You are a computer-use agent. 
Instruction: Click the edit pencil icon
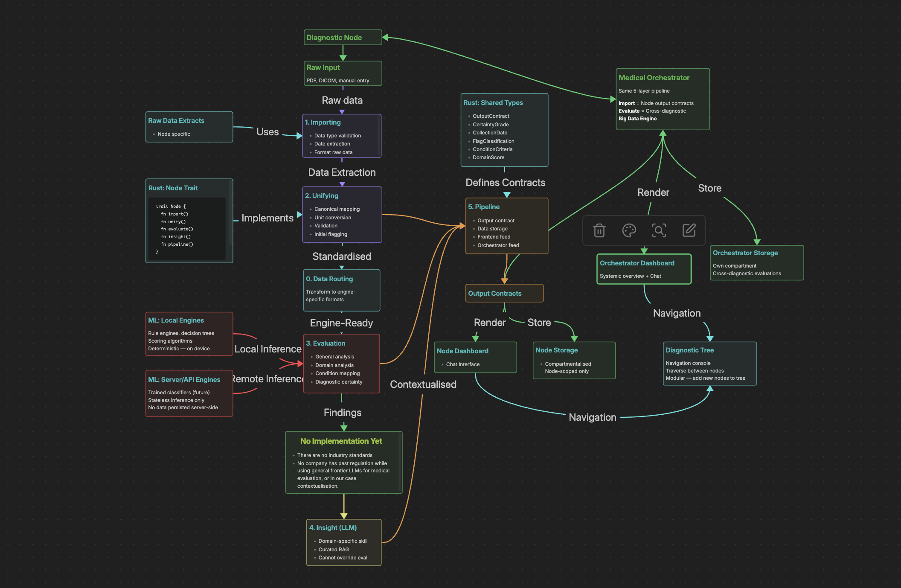(x=689, y=230)
